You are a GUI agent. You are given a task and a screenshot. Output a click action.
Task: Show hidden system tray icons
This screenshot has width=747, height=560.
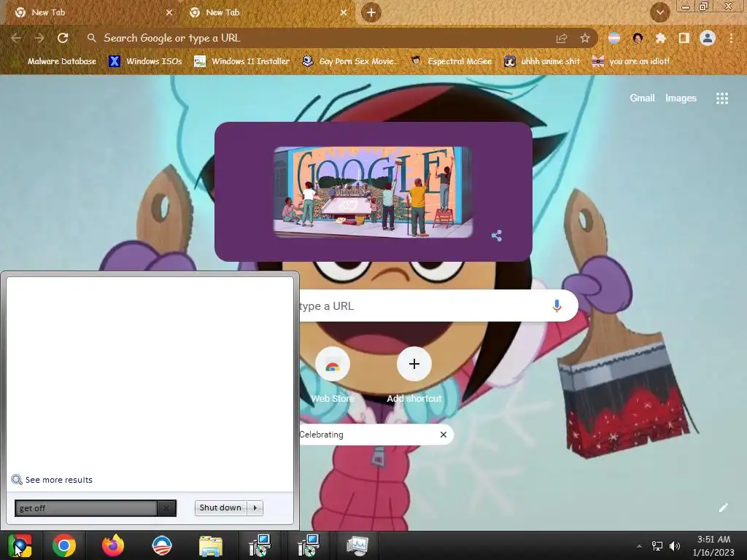point(639,546)
